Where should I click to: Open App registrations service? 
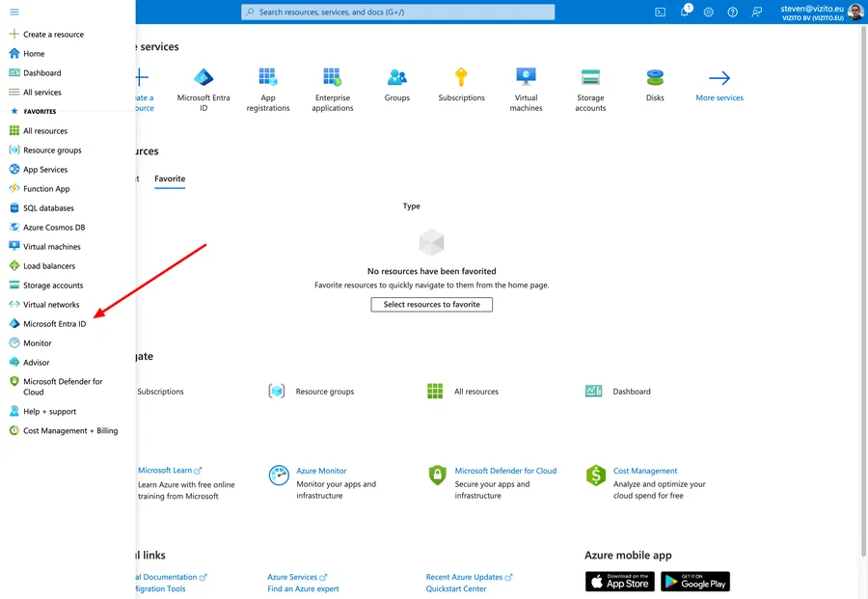[x=267, y=85]
